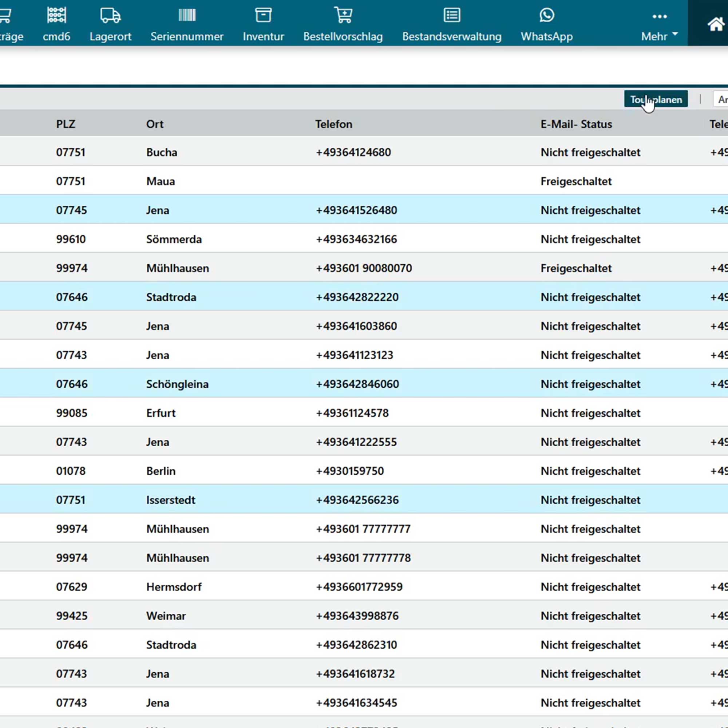
Task: Select Hermsdorf city cell
Action: 174,587
